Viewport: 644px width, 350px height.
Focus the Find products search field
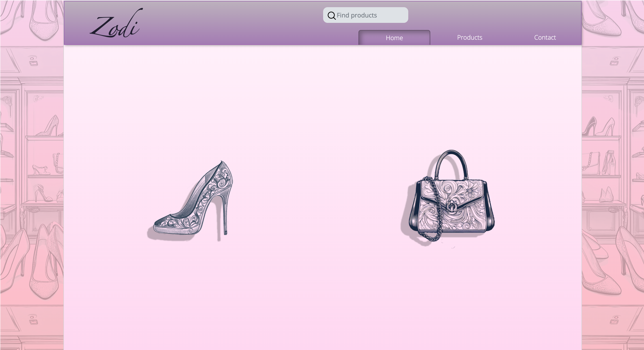pyautogui.click(x=370, y=15)
